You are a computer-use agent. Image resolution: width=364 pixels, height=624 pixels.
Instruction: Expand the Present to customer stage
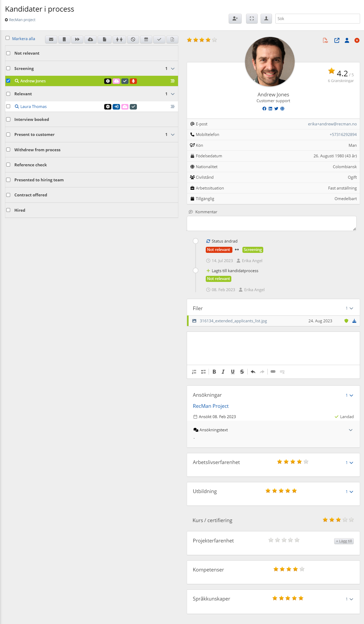pos(173,135)
